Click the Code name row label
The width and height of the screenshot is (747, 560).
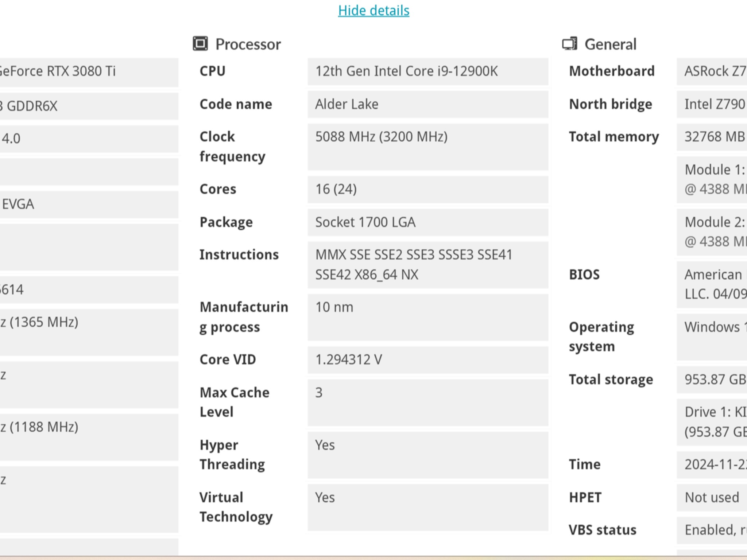pyautogui.click(x=236, y=104)
